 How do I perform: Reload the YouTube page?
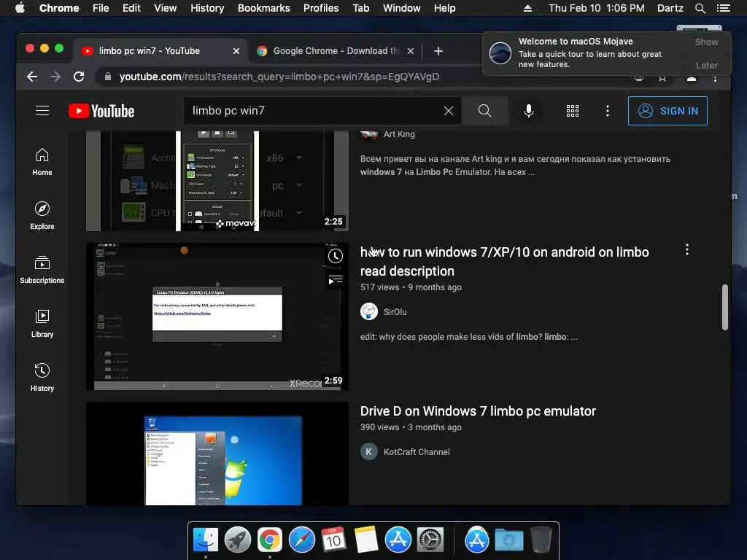tap(79, 77)
